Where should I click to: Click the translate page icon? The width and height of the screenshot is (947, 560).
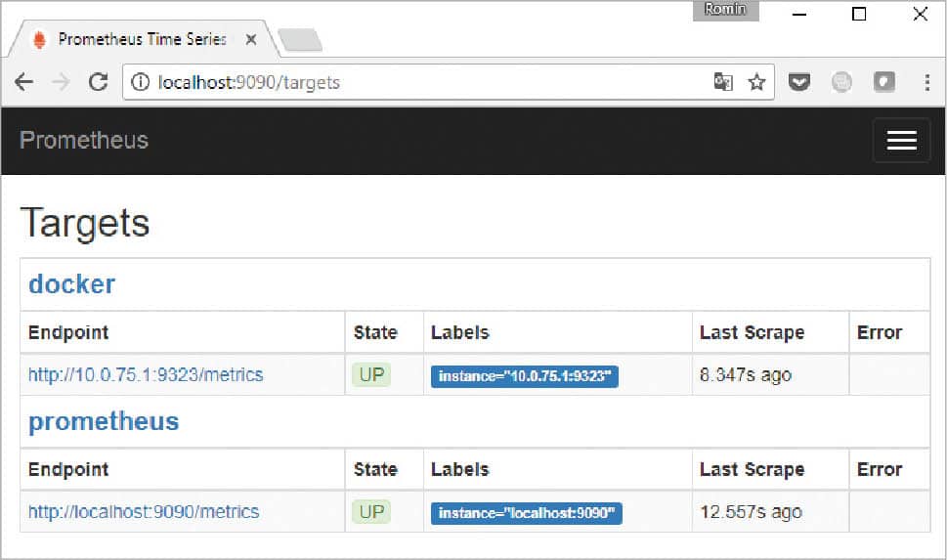(723, 83)
